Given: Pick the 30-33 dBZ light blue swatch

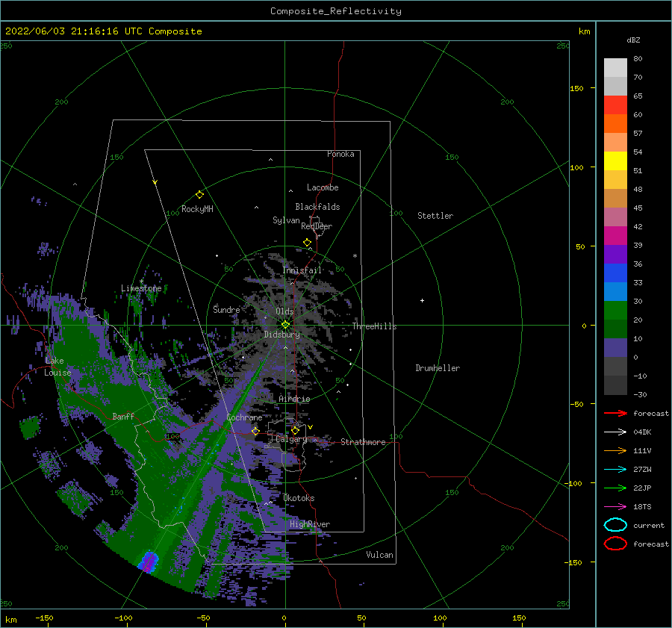Looking at the screenshot, I should pos(615,291).
